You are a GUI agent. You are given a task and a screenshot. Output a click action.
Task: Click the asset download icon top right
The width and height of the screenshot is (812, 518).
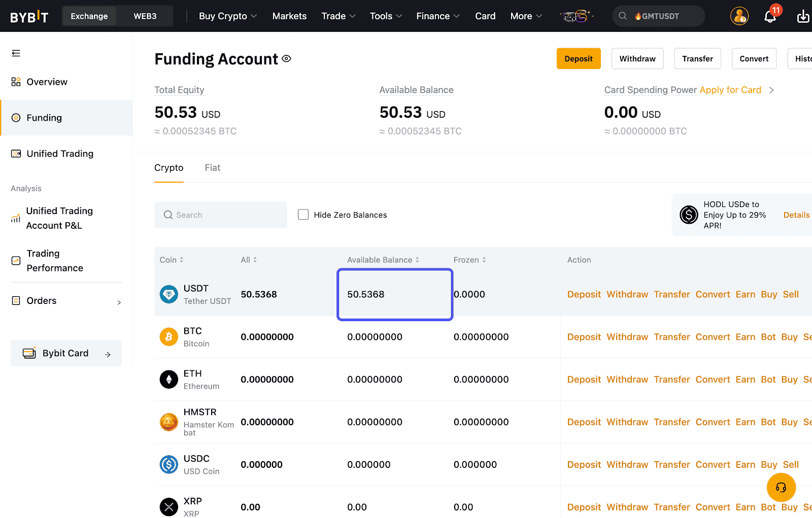(x=803, y=16)
